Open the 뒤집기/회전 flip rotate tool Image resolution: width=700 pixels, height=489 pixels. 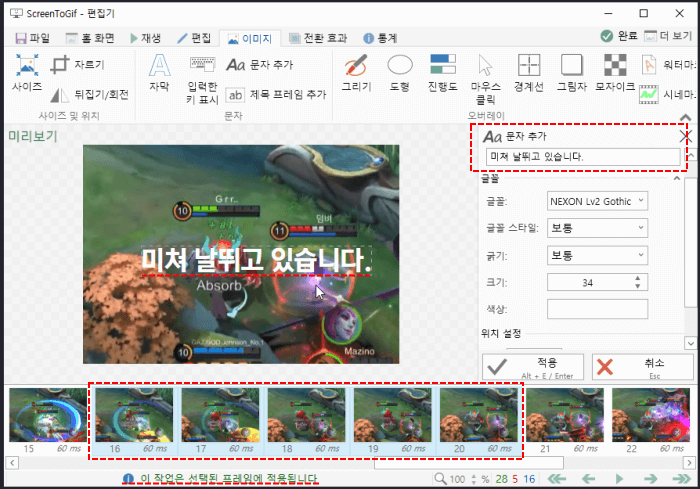pyautogui.click(x=89, y=94)
